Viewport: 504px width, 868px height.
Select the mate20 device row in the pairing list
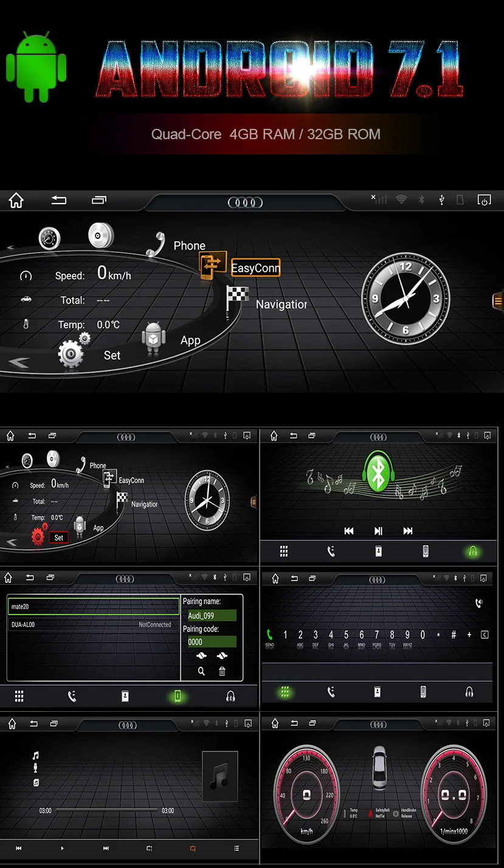(94, 607)
